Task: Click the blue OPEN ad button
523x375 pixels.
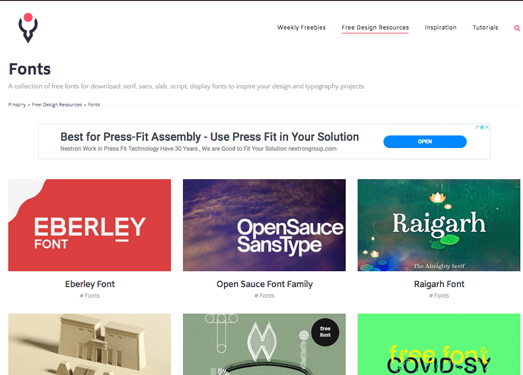Action: tap(425, 141)
